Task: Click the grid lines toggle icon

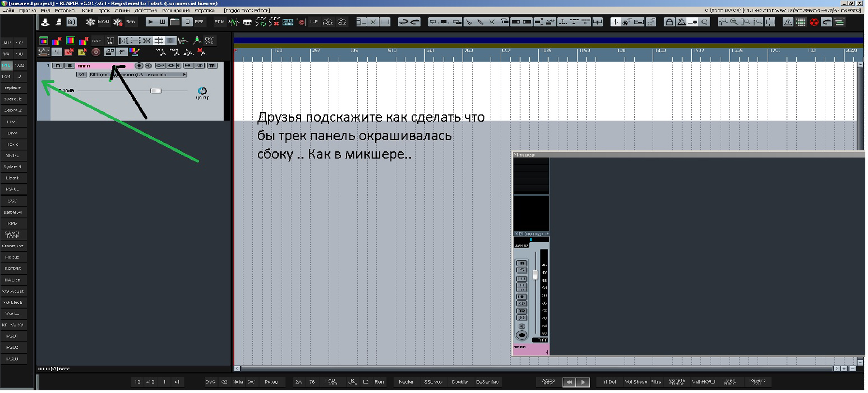Action: pos(159,41)
